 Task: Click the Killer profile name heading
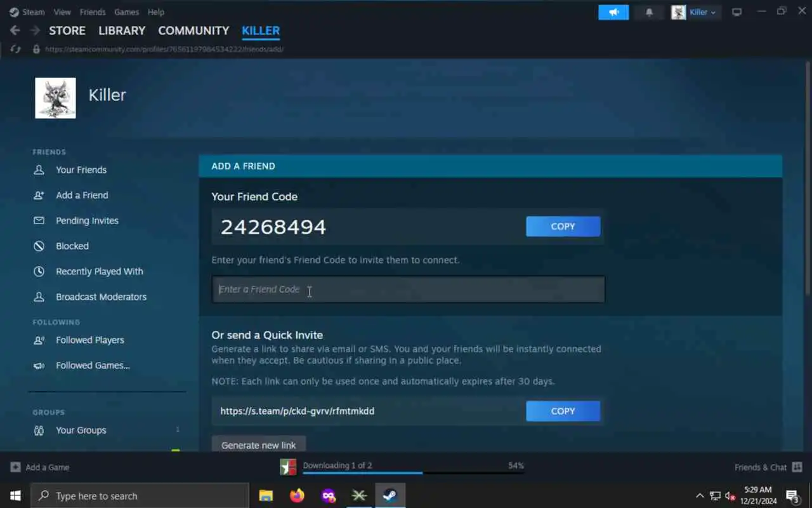click(107, 95)
